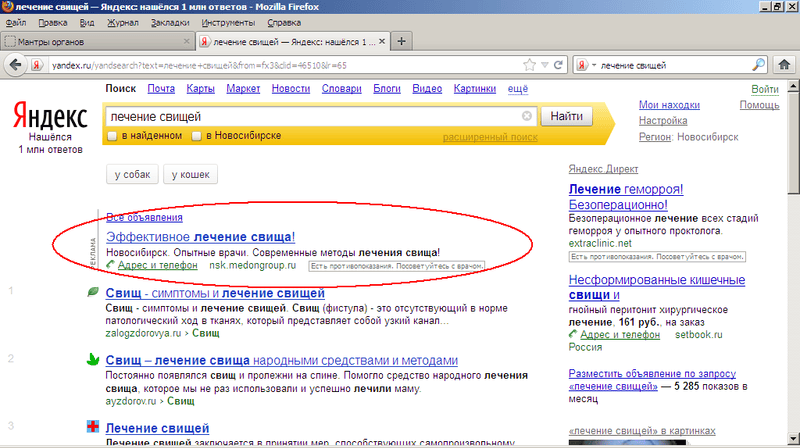Open the '«лечение свищей» в картинках' link
This screenshot has width=800, height=448.
(x=642, y=431)
